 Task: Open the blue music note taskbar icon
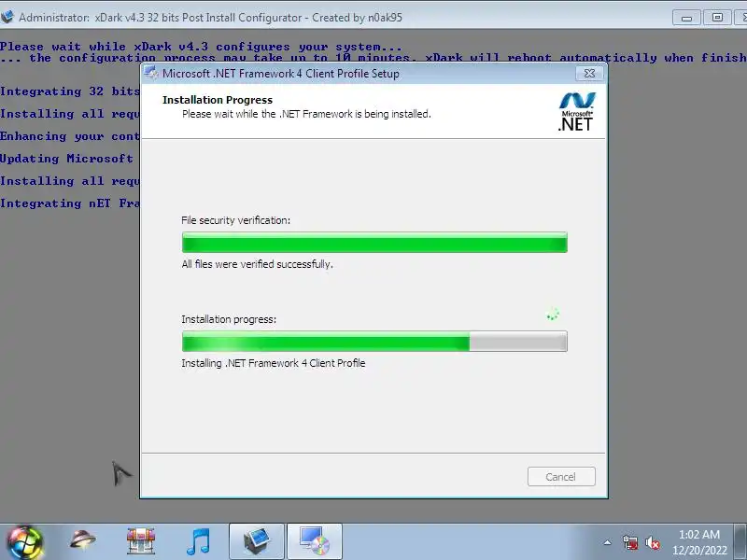tap(198, 541)
